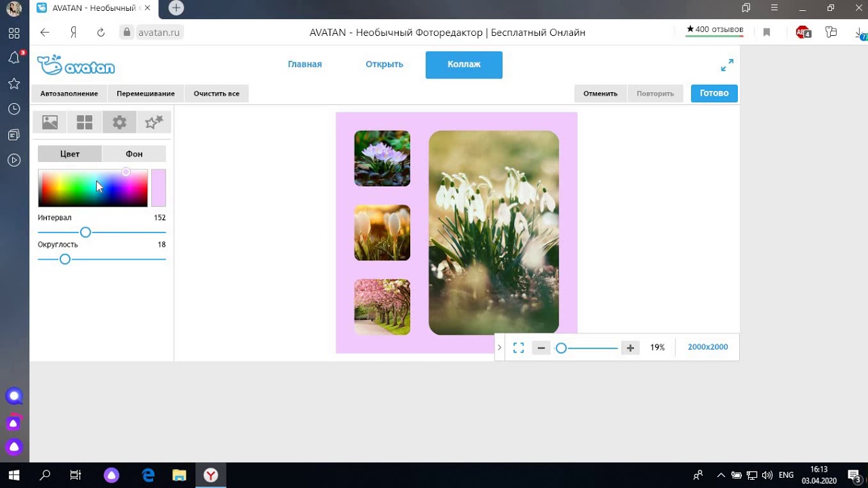Click the blue Готово button

(714, 94)
